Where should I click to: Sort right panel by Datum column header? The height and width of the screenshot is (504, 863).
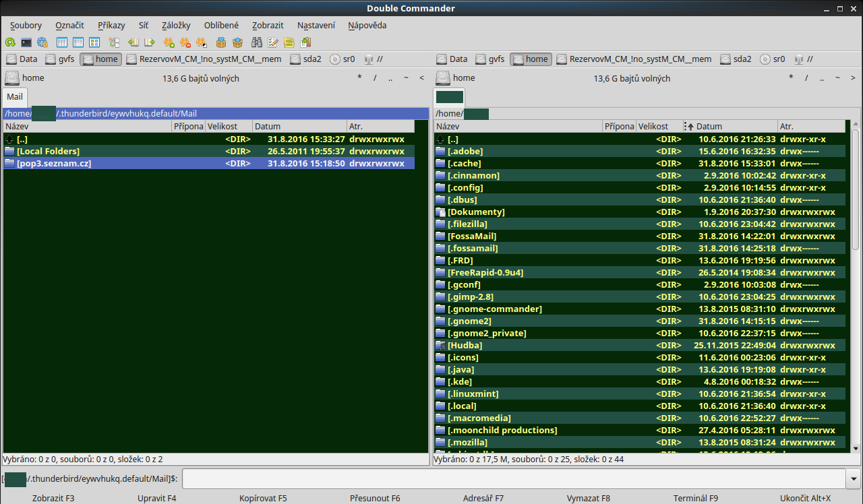click(730, 126)
